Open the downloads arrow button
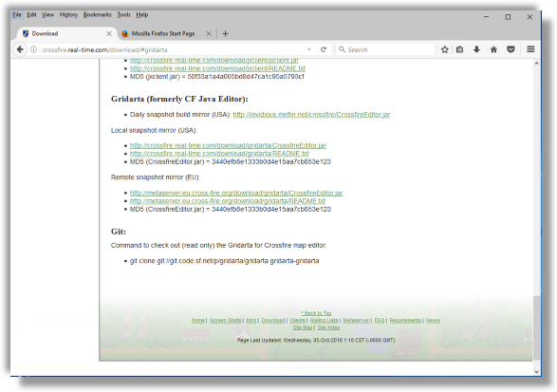Screen dimensions: 557x392 [476, 49]
